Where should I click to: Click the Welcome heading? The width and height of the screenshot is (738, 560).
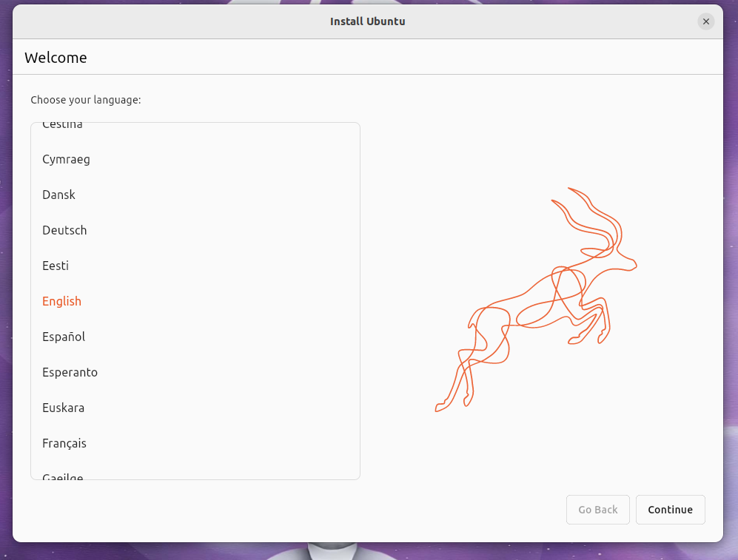(x=56, y=57)
